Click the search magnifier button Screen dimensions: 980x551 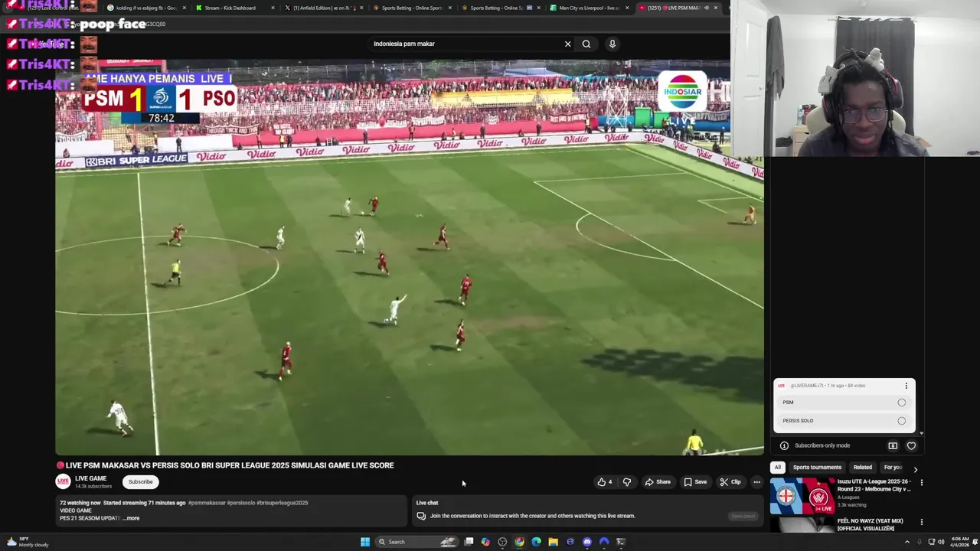click(x=586, y=44)
